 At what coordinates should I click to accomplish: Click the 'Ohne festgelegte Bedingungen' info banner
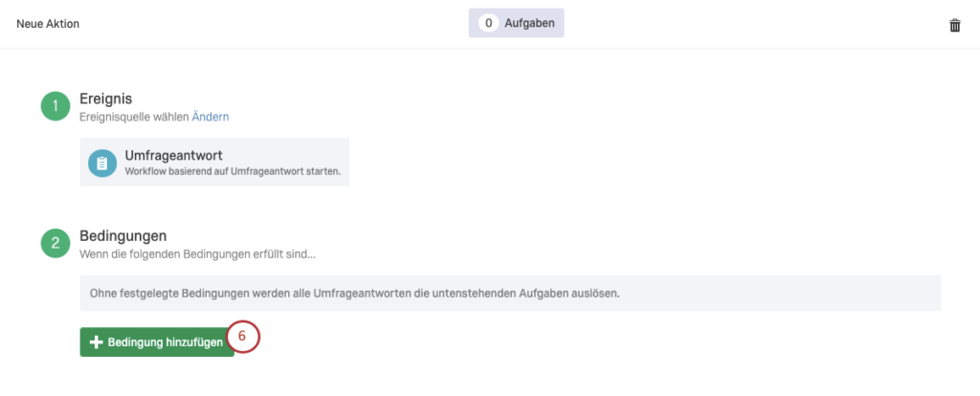click(510, 293)
